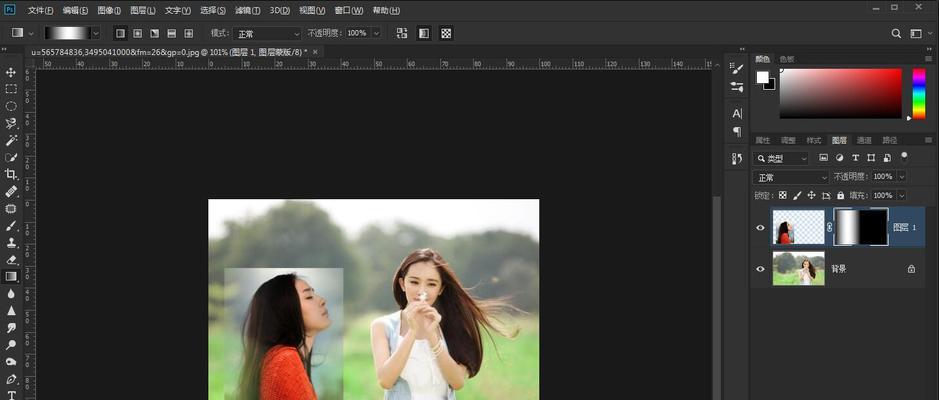Open the Paragraph panel icon

click(737, 131)
